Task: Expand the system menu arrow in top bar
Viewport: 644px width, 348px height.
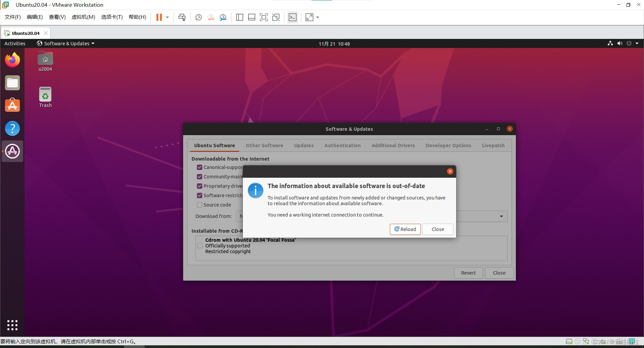Action: 637,43
